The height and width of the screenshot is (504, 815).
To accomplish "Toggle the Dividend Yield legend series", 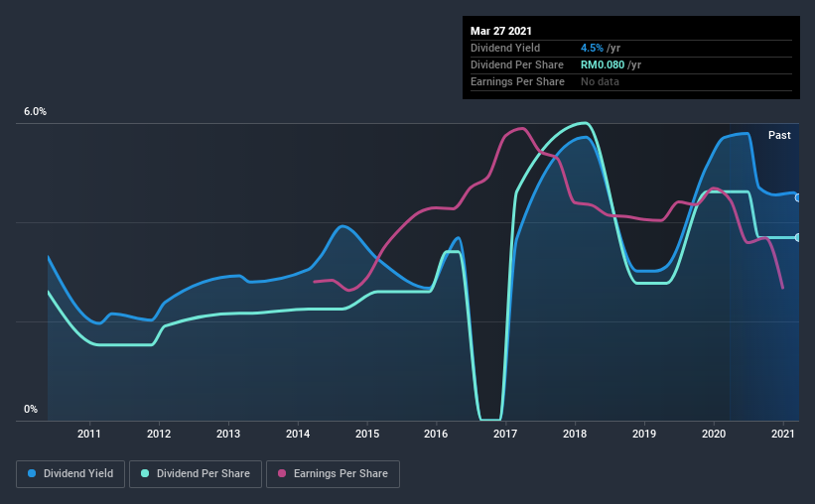I will point(70,474).
